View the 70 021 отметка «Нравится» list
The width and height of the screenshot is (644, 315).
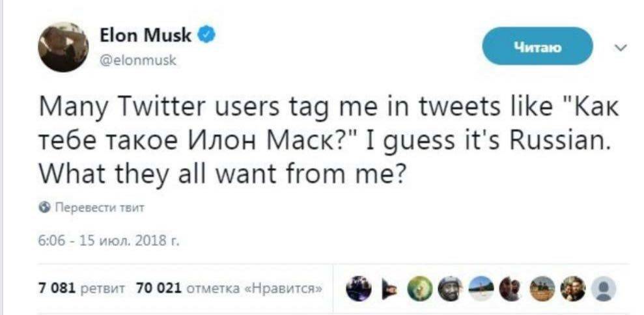pos(229,289)
